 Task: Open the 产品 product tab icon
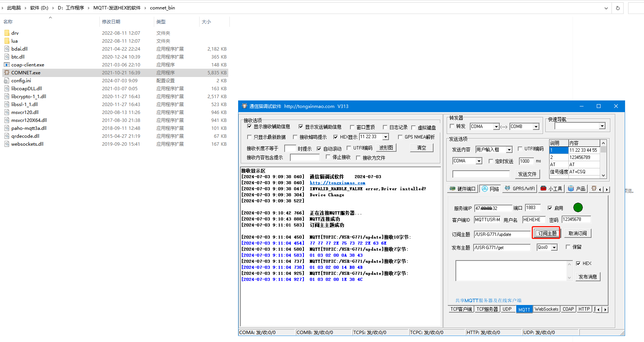pos(571,188)
